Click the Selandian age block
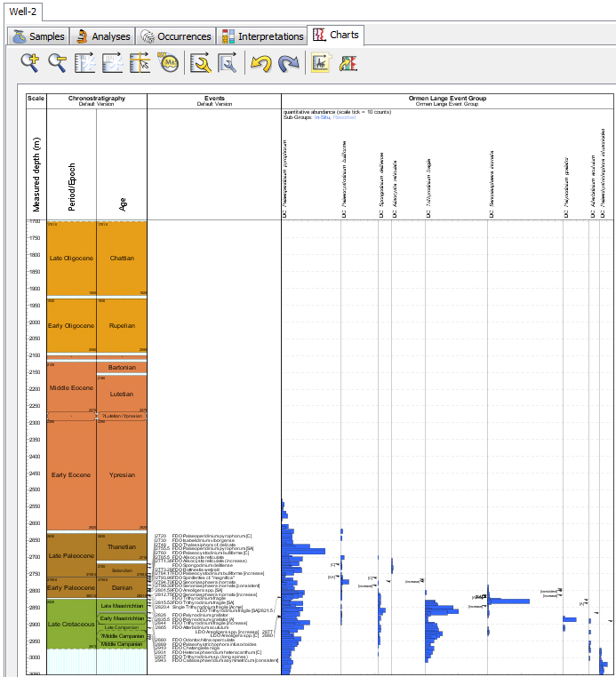Viewport: 616px width, 677px height. click(x=122, y=570)
